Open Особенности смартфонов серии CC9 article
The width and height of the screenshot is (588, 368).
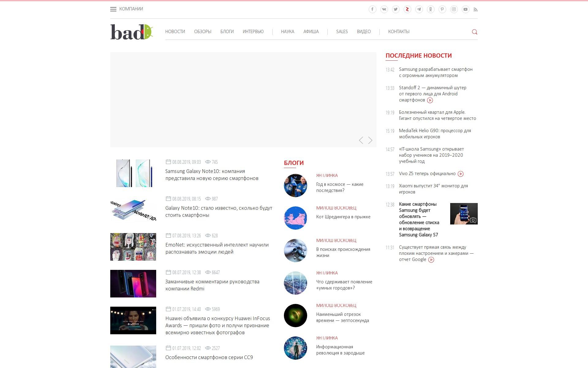209,357
